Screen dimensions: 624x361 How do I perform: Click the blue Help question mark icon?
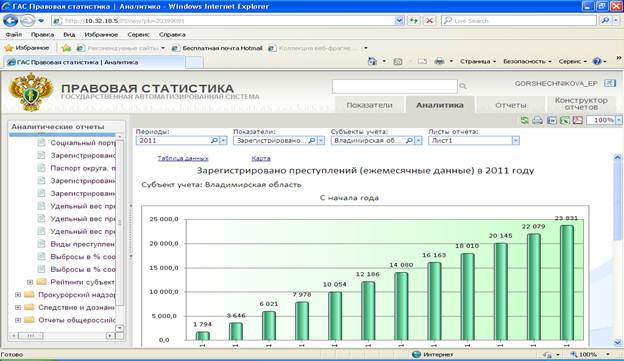(597, 61)
